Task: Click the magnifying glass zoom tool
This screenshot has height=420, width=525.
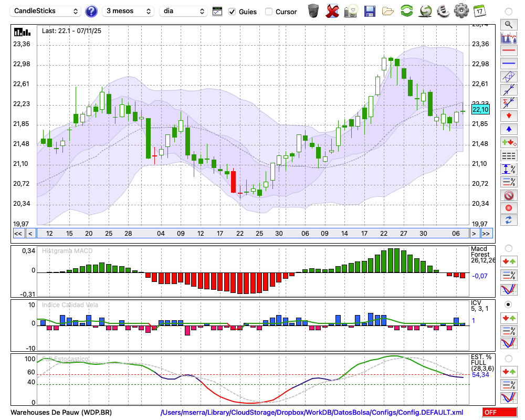Action: pyautogui.click(x=508, y=24)
